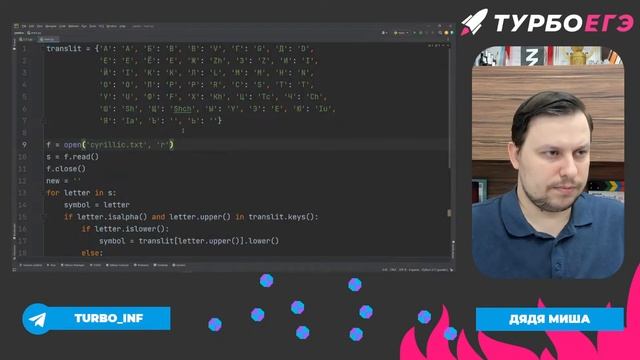Expand the run configuration dropdown
Viewport: 640px width, 360px height.
[x=401, y=33]
